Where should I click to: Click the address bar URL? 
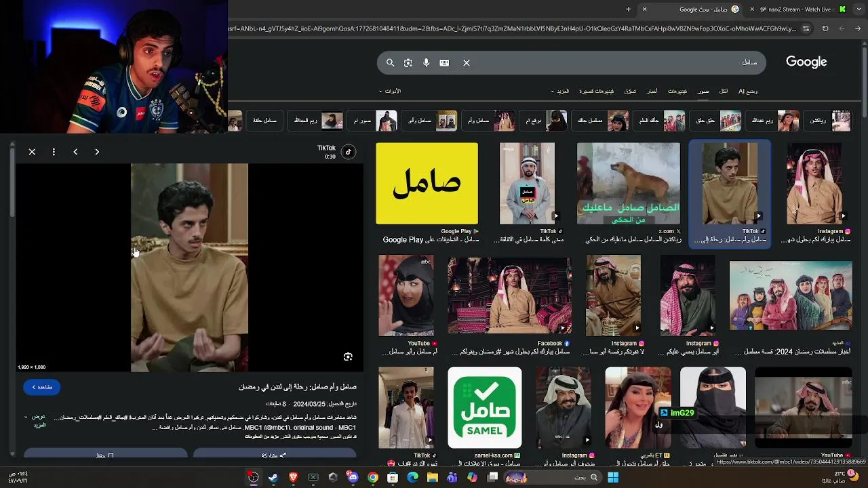pos(512,28)
